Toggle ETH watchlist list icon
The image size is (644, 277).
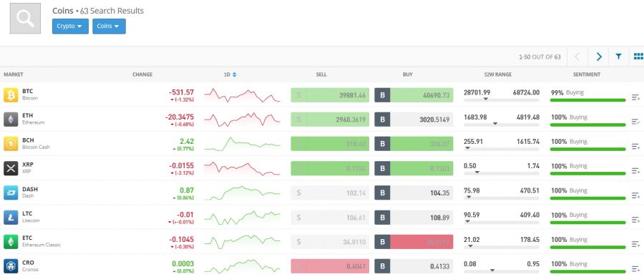636,122
